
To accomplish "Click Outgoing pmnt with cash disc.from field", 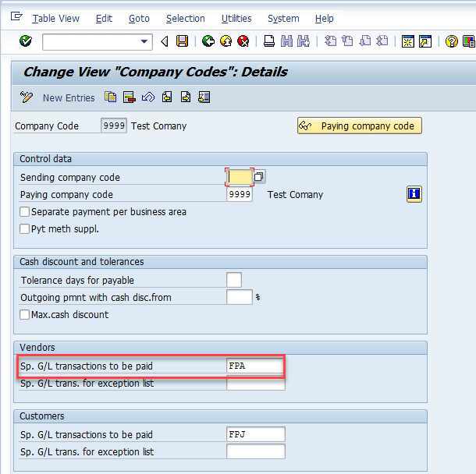I will [x=240, y=297].
